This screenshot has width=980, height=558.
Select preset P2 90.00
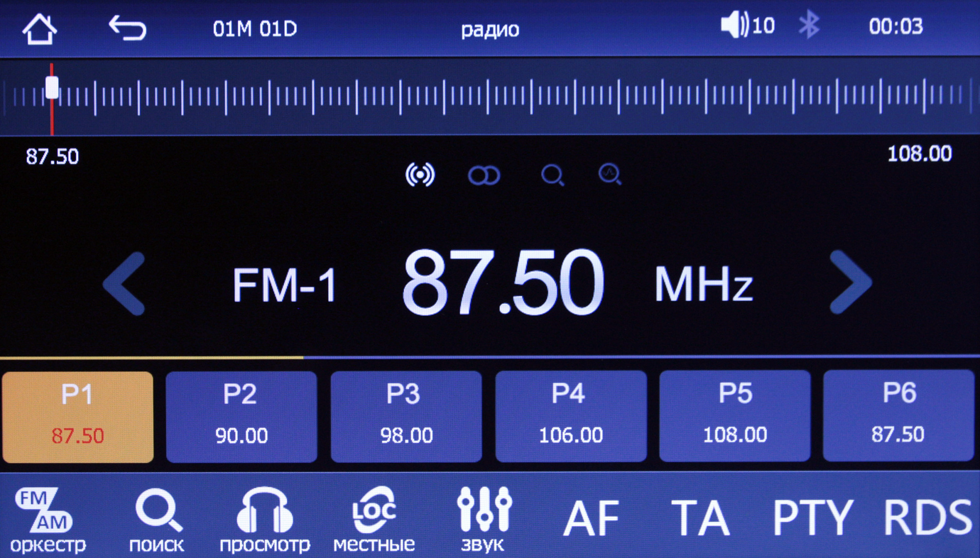(x=242, y=416)
